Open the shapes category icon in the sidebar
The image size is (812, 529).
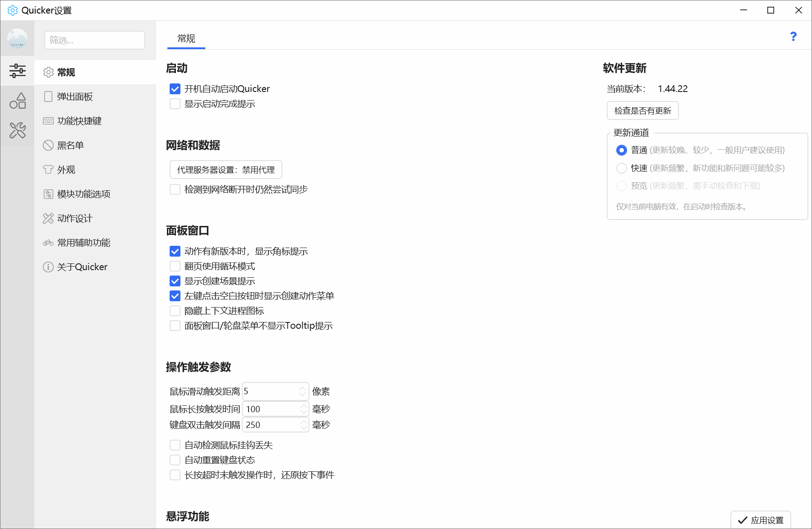click(x=17, y=101)
